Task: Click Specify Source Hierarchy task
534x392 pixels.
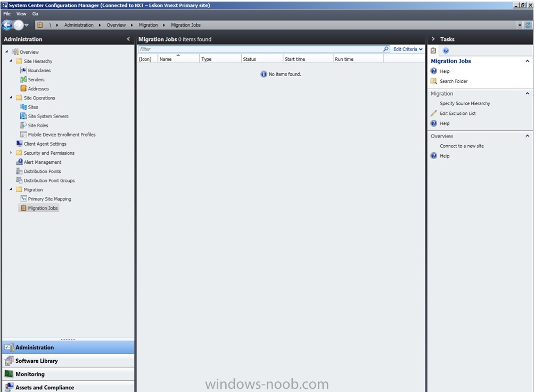Action: [465, 103]
